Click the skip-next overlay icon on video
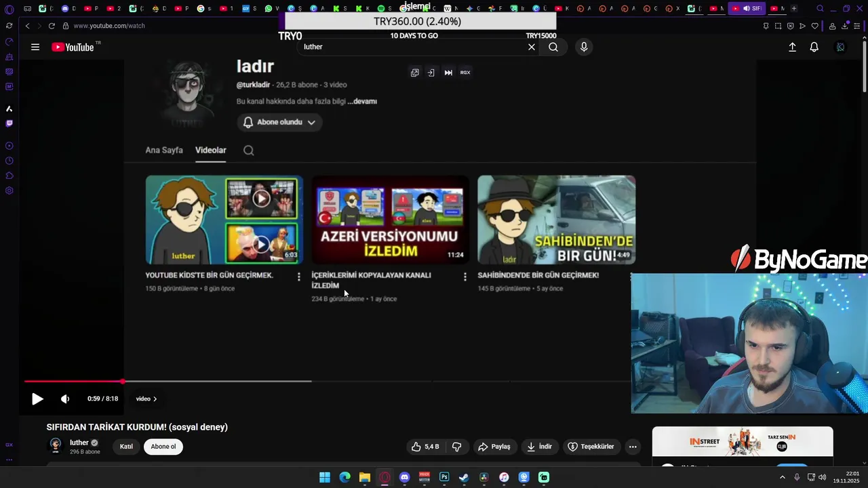This screenshot has width=868, height=488. pos(448,73)
